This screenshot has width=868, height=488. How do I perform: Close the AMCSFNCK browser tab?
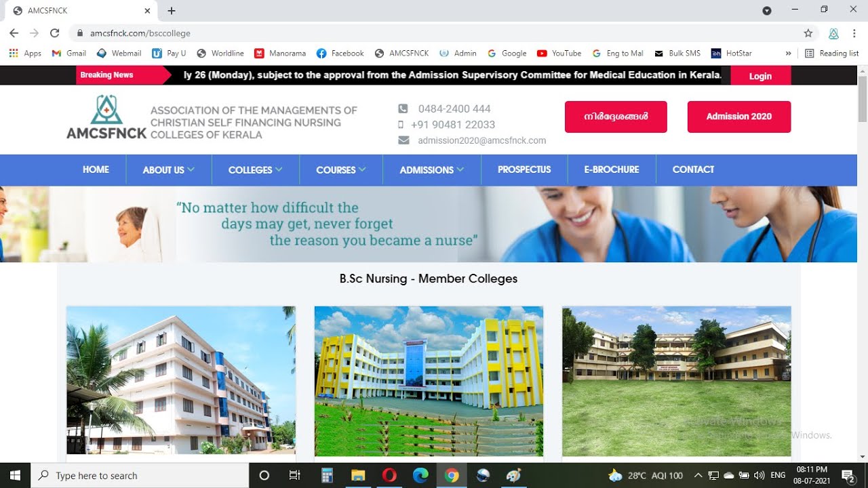point(147,11)
